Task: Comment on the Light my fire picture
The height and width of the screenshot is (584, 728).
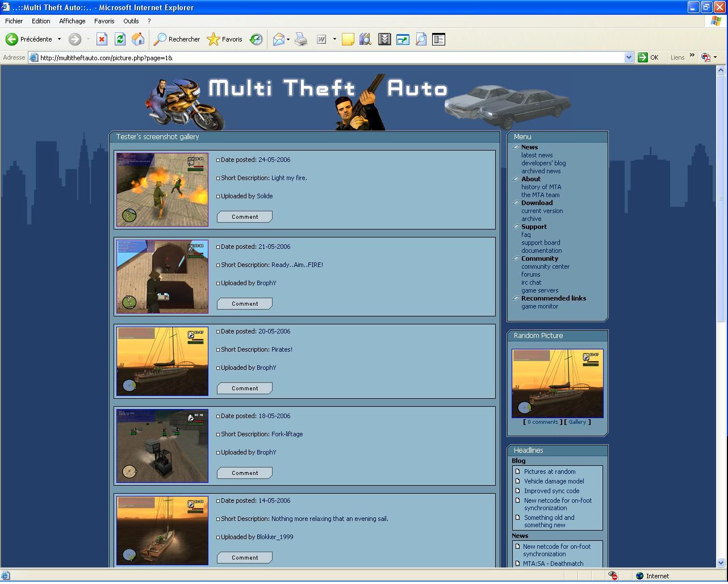Action: click(x=245, y=216)
